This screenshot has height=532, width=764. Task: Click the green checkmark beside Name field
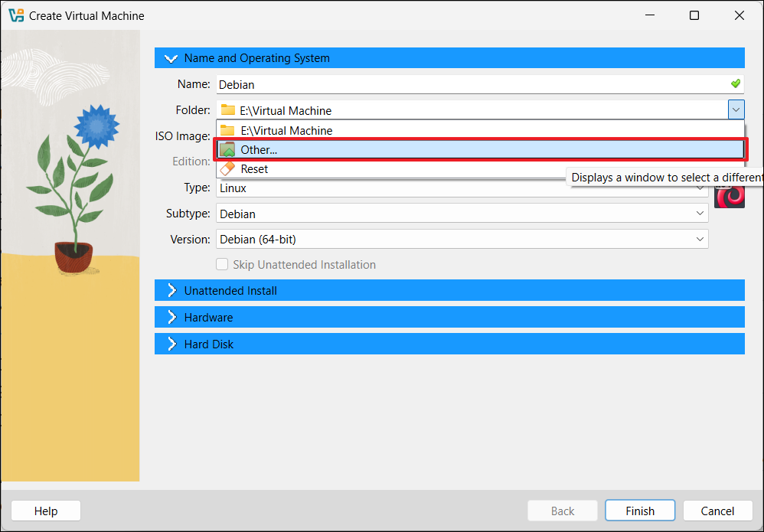click(x=735, y=84)
